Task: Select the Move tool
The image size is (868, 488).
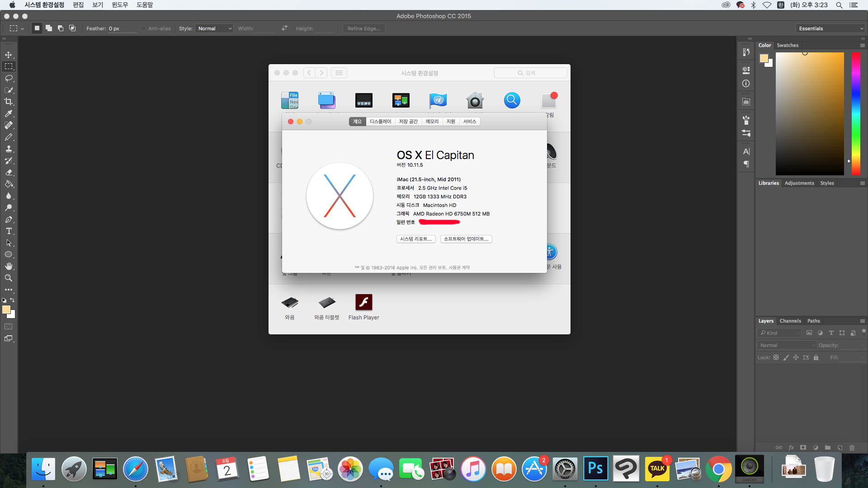Action: pos(9,55)
